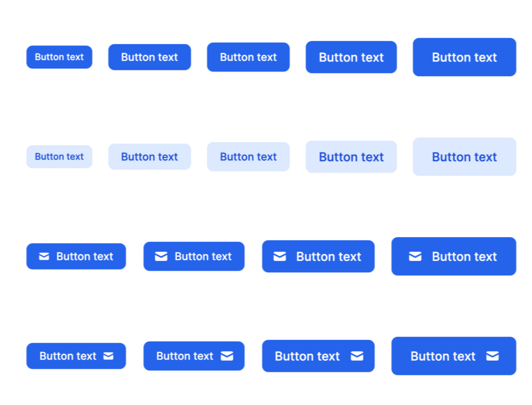This screenshot has height=405, width=532.
Task: Select the middle light-blue secondary button
Action: pyautogui.click(x=248, y=156)
